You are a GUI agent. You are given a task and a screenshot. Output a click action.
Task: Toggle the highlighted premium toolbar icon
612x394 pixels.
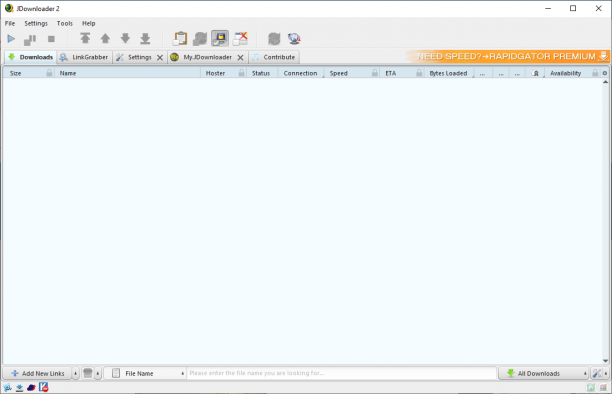pos(220,38)
